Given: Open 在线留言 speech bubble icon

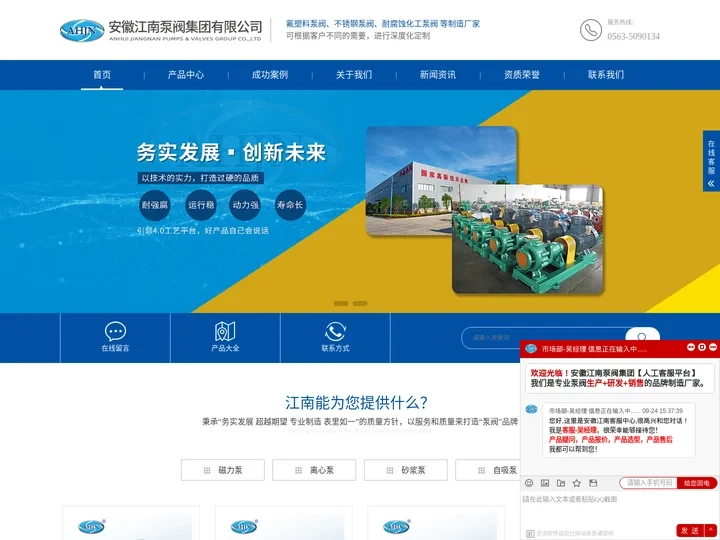Looking at the screenshot, I should [115, 331].
